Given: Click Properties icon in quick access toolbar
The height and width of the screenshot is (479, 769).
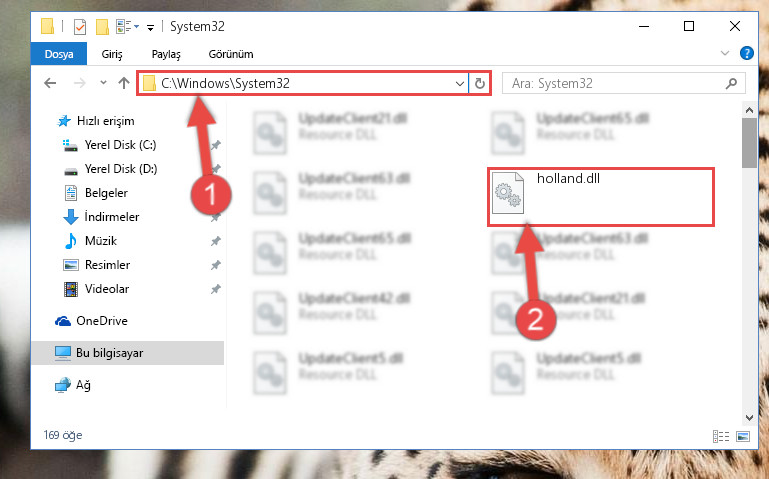Looking at the screenshot, I should (80, 26).
